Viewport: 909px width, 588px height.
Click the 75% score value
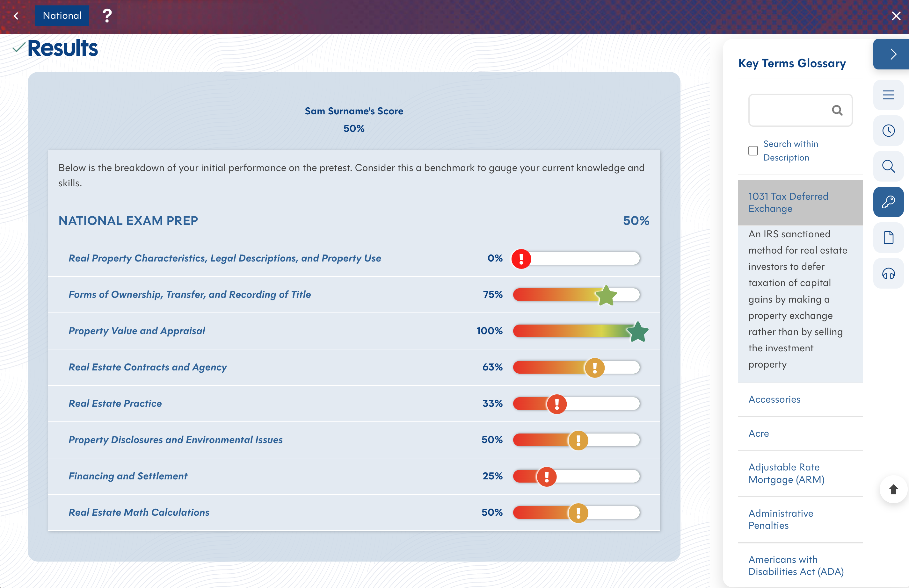tap(493, 294)
